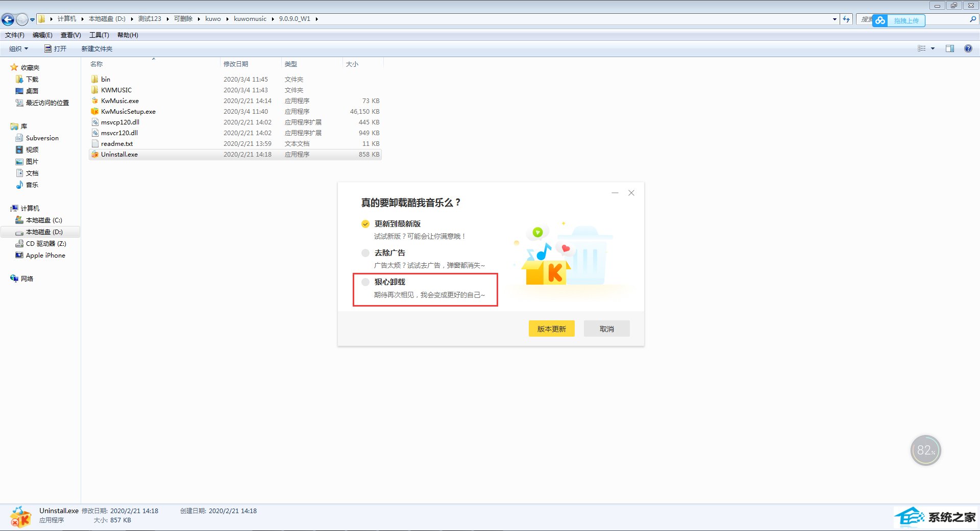This screenshot has height=531, width=980.
Task: Open the 文件(F) menu
Action: 15,35
